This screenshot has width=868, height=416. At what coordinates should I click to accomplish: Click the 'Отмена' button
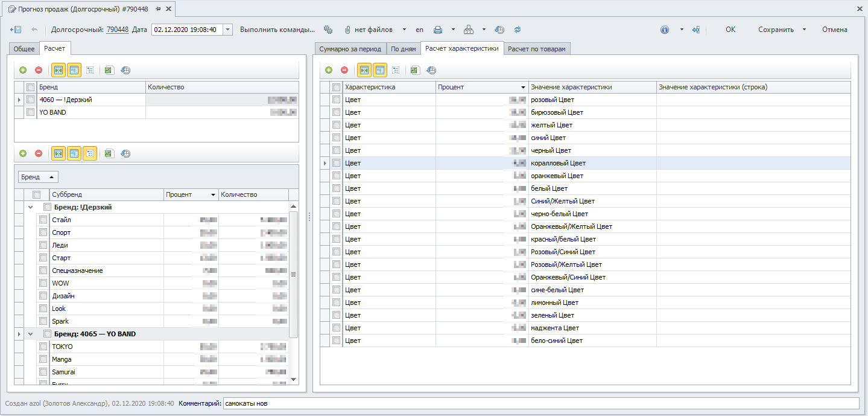click(834, 30)
